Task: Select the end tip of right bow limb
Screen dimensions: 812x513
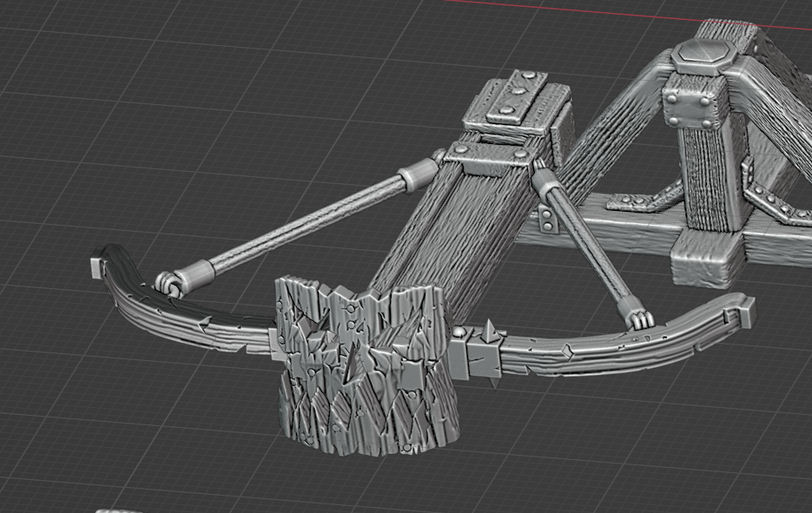Action: 747,311
